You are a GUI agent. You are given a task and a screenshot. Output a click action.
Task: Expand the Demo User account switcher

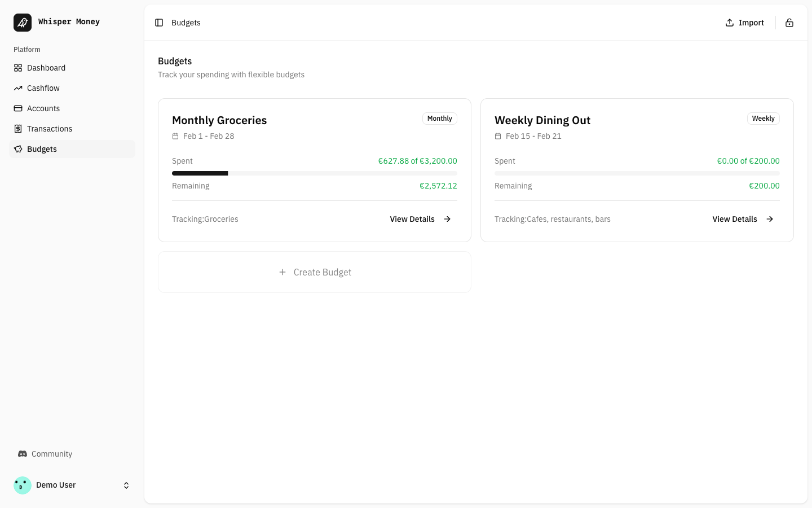point(126,485)
